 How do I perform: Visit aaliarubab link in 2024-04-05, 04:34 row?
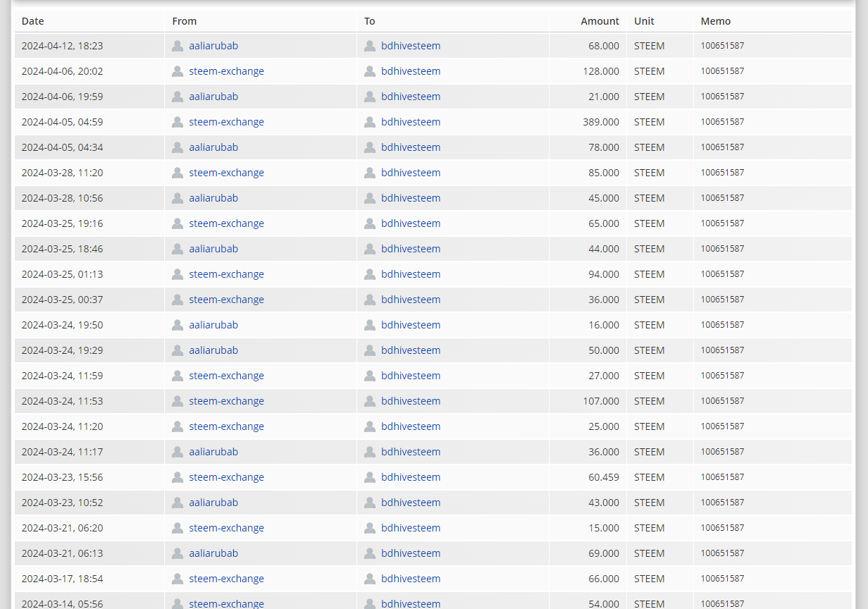[x=213, y=147]
